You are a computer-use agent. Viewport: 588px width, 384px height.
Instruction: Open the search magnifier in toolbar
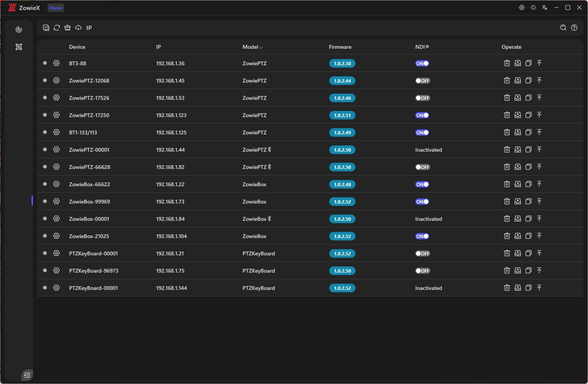pos(563,28)
